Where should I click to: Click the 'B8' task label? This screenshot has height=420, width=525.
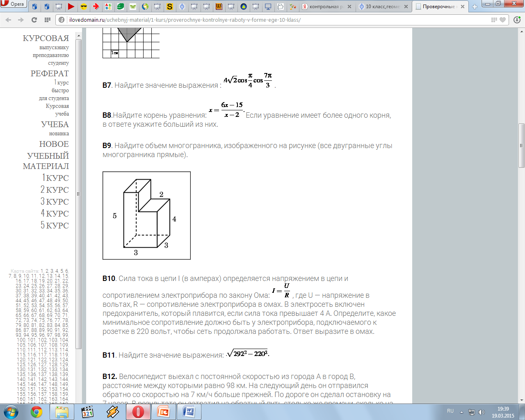click(x=107, y=115)
